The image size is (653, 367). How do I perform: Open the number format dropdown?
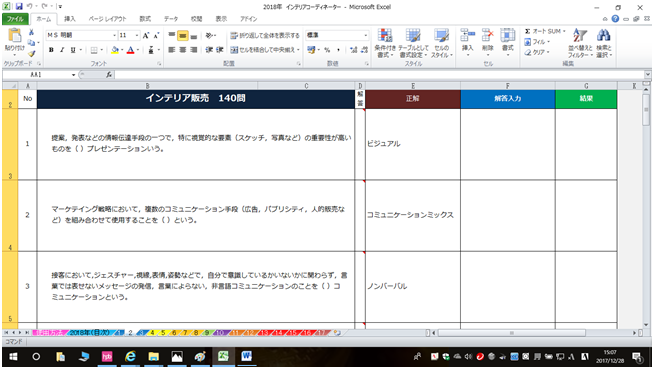click(366, 35)
